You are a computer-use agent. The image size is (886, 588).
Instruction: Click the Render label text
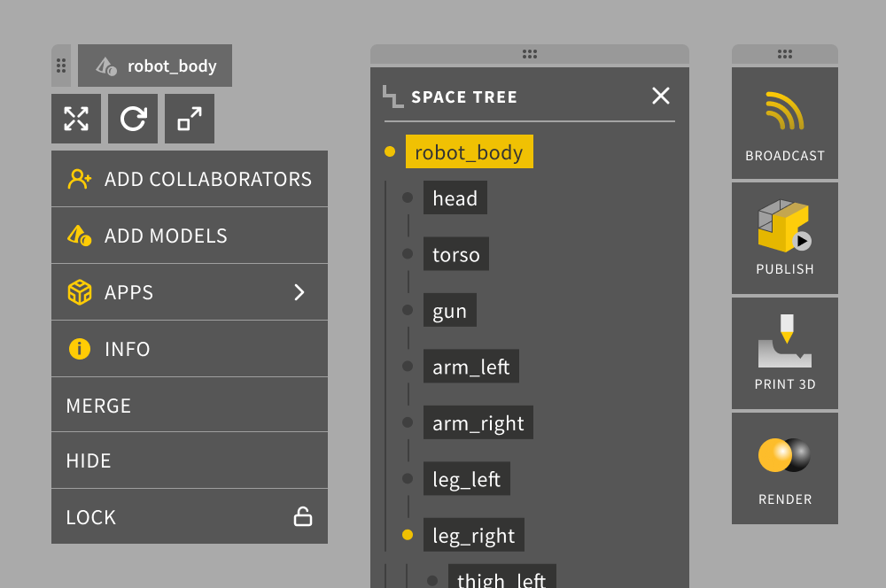click(x=784, y=499)
